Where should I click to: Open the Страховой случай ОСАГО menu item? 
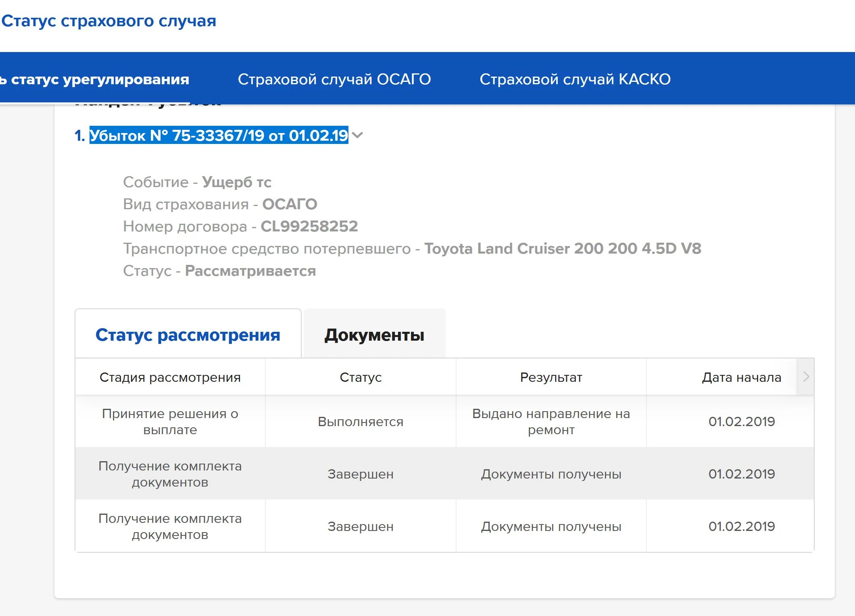(334, 79)
